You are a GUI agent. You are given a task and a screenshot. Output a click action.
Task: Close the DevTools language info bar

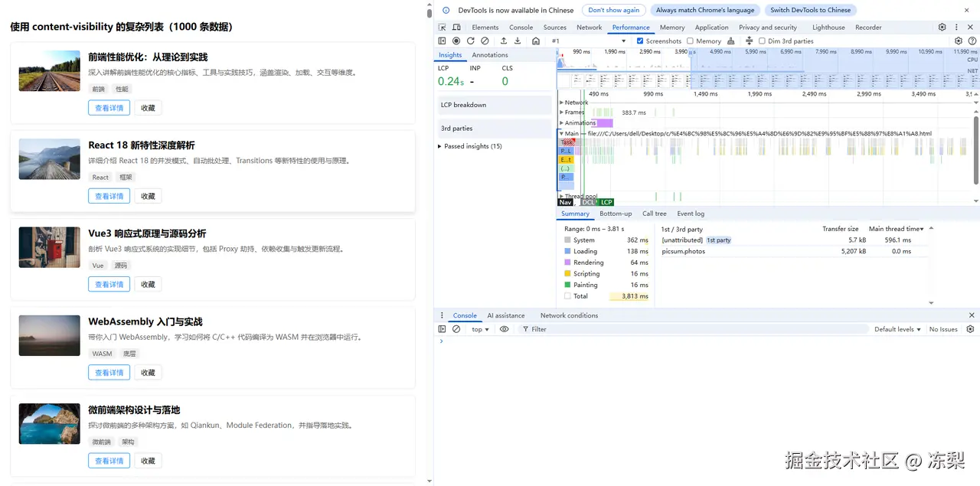click(x=966, y=10)
